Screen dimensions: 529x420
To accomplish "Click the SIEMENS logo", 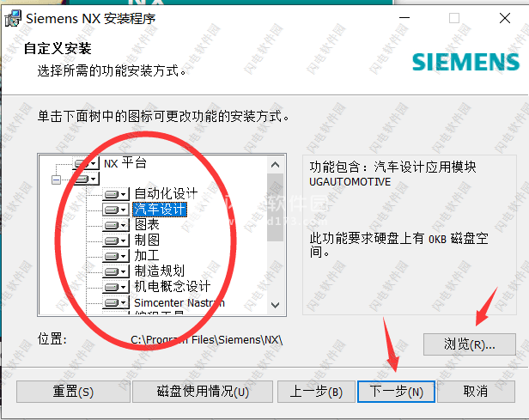I will point(465,62).
